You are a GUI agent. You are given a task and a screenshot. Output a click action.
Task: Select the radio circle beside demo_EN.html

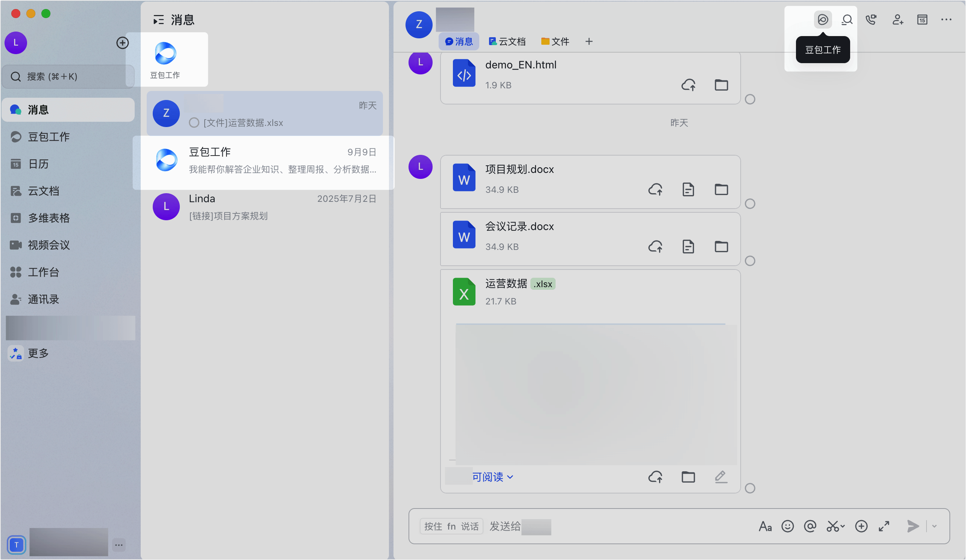click(750, 99)
